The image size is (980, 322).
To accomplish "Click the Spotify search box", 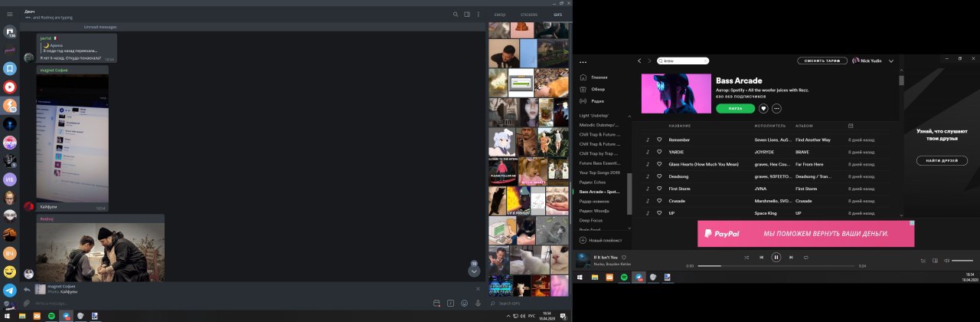I will click(x=683, y=61).
